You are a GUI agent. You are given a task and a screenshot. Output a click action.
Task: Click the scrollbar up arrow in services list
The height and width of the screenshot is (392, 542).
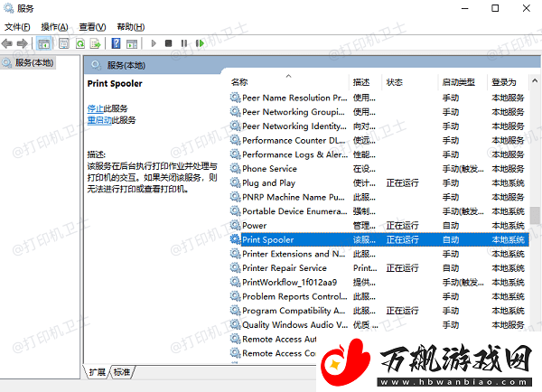(535, 81)
